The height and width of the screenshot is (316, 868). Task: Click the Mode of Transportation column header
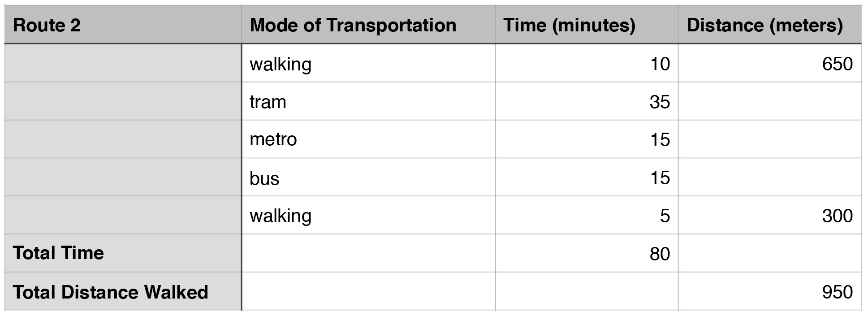368,25
